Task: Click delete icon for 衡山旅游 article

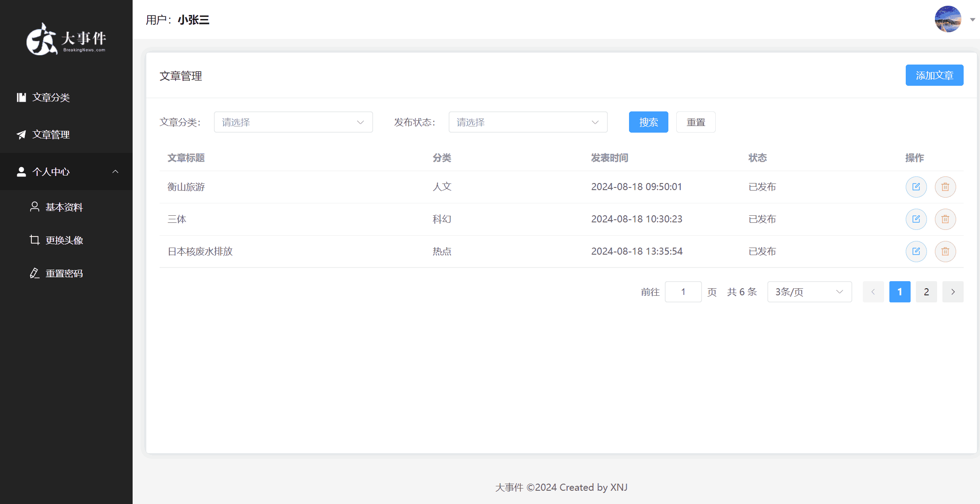Action: click(x=945, y=187)
